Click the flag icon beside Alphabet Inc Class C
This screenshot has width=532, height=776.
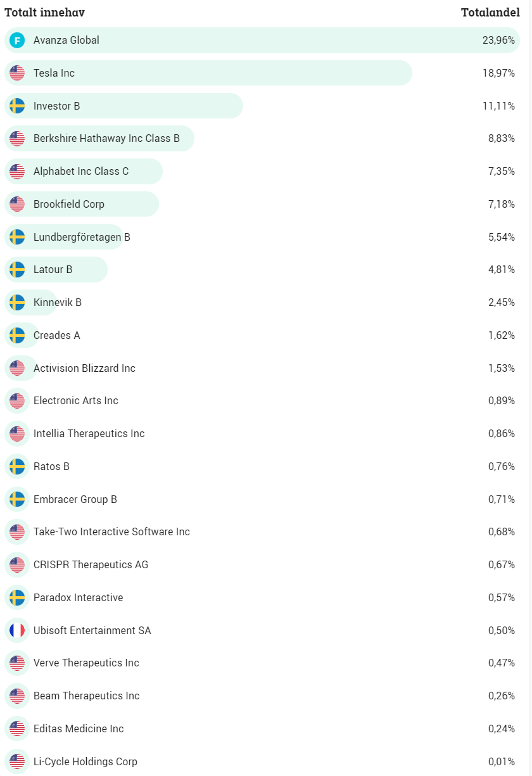pyautogui.click(x=17, y=172)
